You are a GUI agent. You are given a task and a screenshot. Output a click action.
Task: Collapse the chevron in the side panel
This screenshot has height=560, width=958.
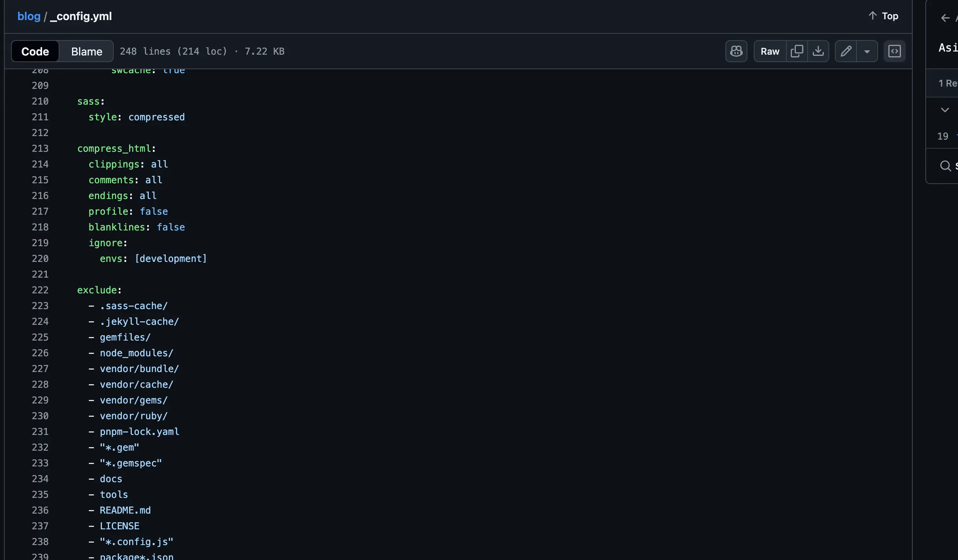click(x=945, y=110)
